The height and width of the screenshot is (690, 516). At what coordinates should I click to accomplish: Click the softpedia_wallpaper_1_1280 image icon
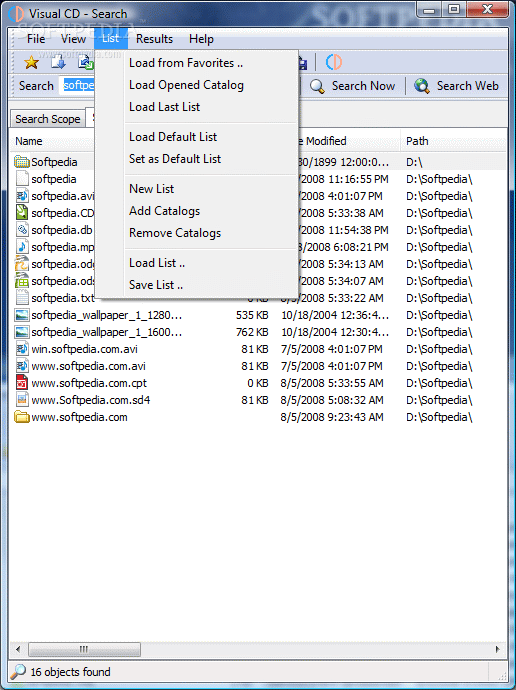tap(22, 315)
